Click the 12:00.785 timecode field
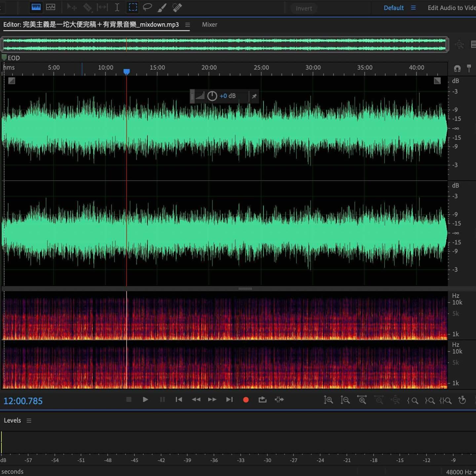The width and height of the screenshot is (476, 476). pos(23,401)
